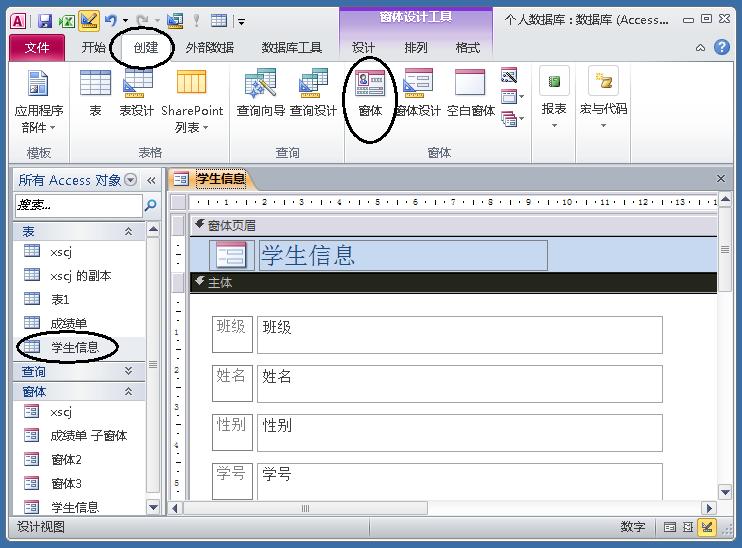Click the form selector box at ruler corner
This screenshot has width=742, height=548.
tap(178, 203)
